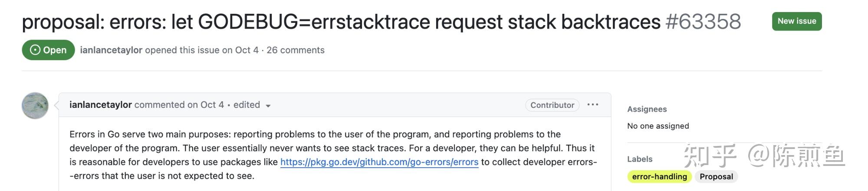This screenshot has height=191, width=868.
Task: Click the 26 comments count
Action: click(296, 50)
